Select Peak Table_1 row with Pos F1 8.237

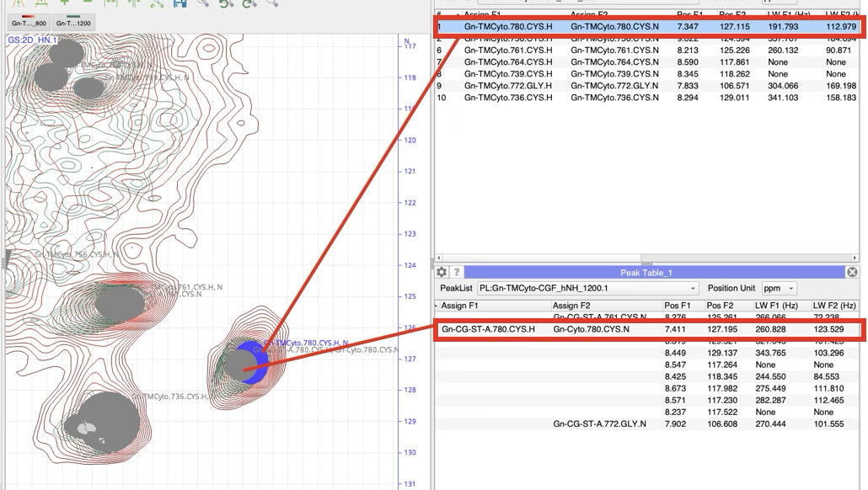coord(648,412)
